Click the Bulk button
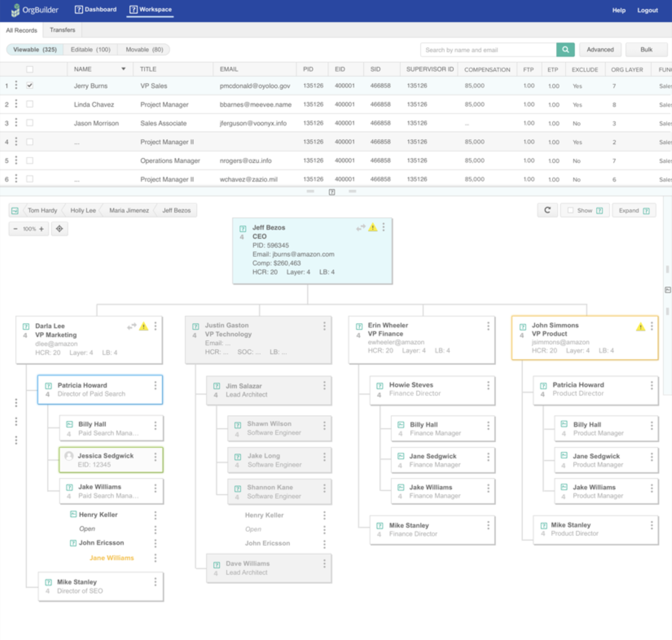672x640 pixels. 646,50
